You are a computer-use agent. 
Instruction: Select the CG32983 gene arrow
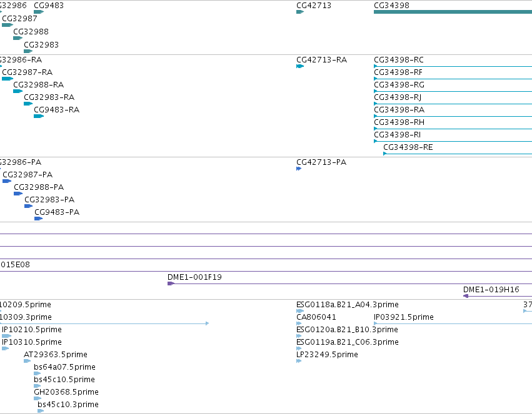coord(28,51)
